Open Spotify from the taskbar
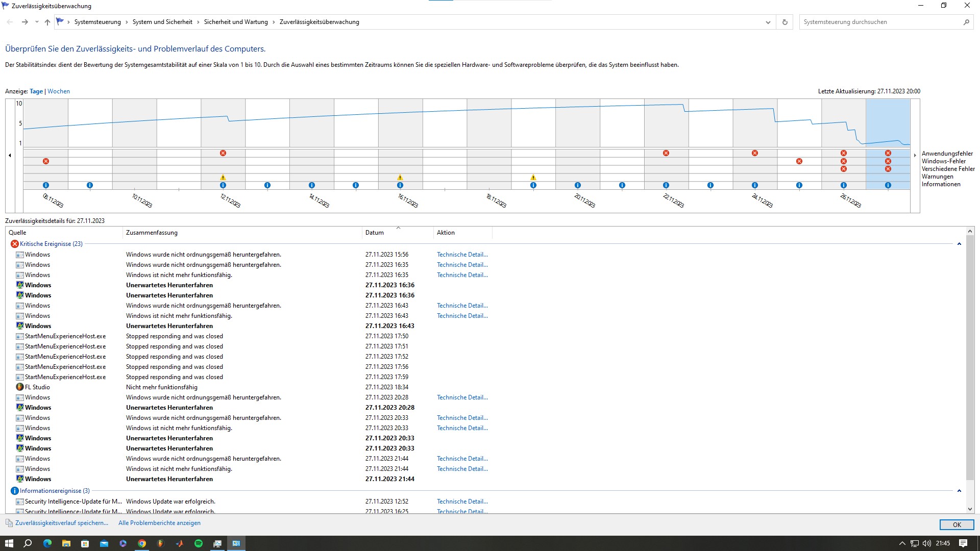Screen dimensions: 980x551 coord(199,543)
